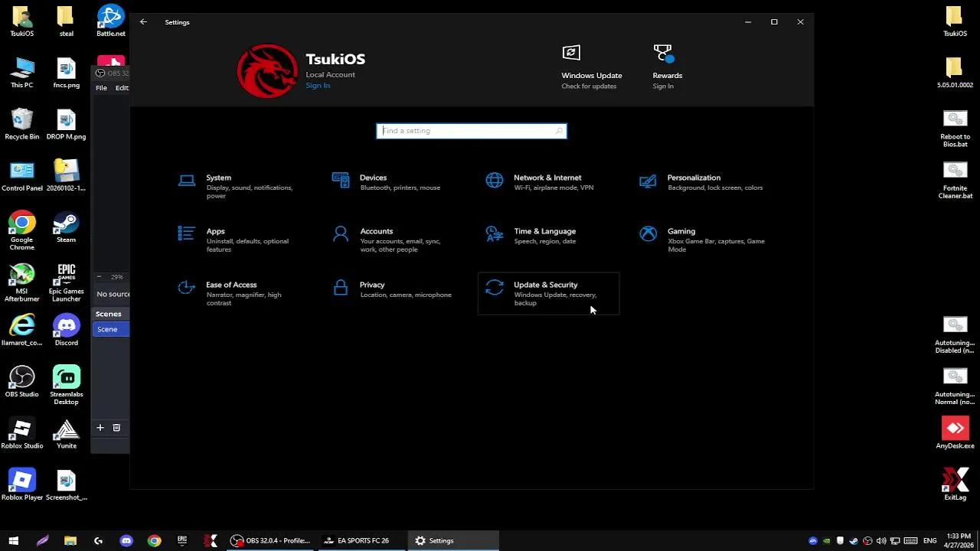This screenshot has width=980, height=551.
Task: Open the Accounts settings category
Action: [395, 240]
